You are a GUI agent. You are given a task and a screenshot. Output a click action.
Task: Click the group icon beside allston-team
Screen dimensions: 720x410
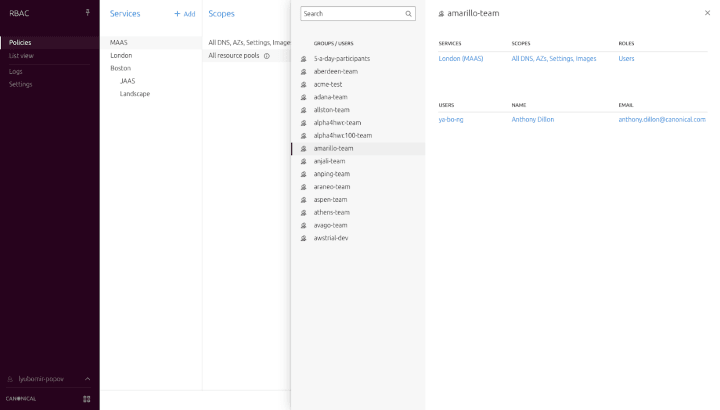pos(304,110)
